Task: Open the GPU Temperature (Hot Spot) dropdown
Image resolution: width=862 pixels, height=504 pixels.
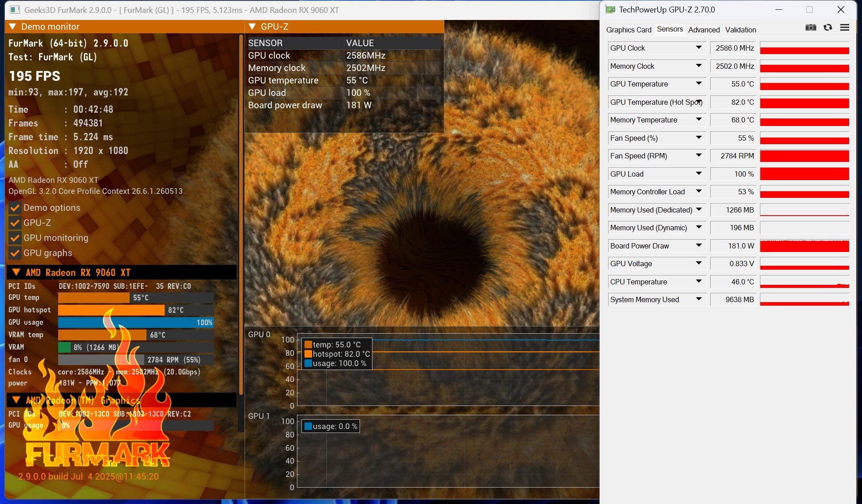Action: click(699, 102)
